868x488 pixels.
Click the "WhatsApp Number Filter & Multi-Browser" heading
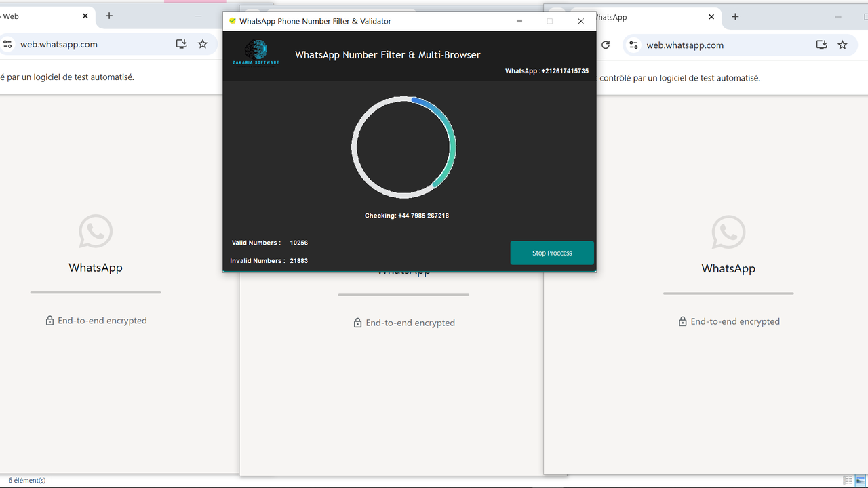tap(388, 55)
